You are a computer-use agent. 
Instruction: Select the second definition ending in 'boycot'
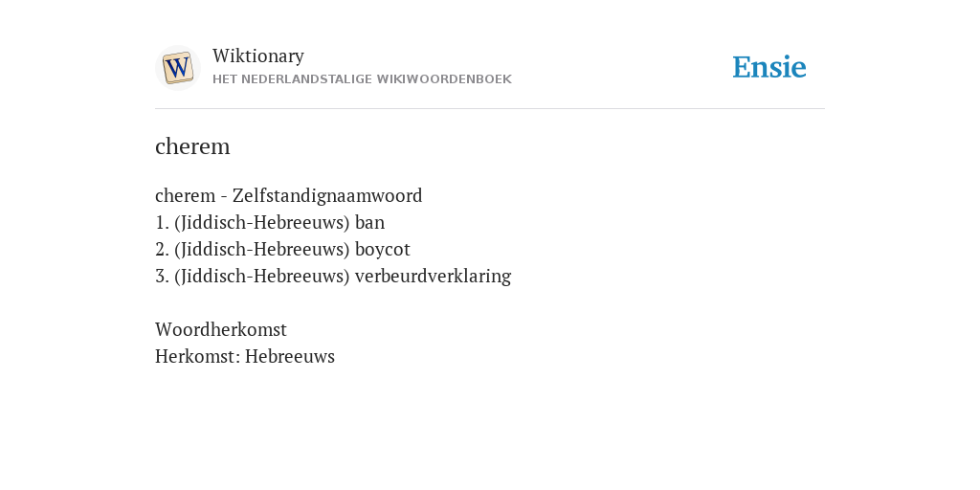(282, 250)
